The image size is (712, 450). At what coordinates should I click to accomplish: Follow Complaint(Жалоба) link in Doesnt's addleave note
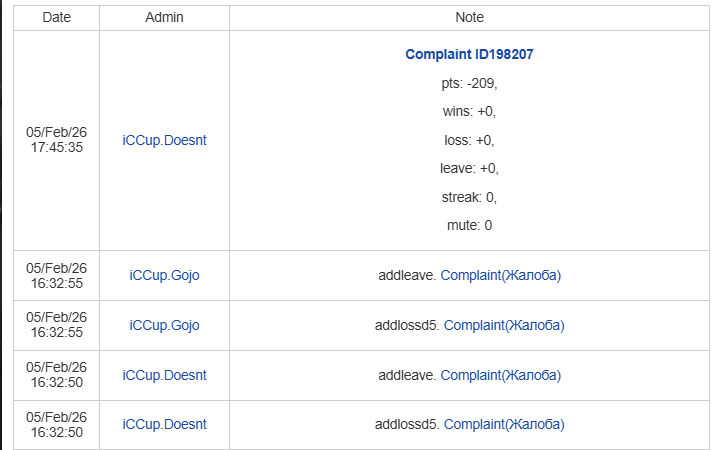tap(500, 375)
